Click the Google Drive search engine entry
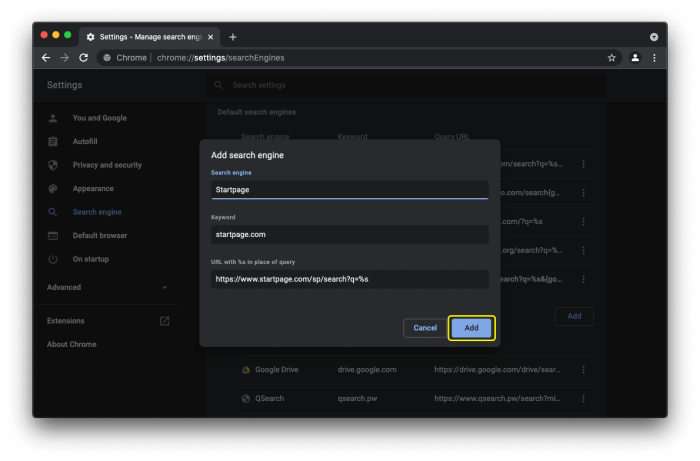Viewport: 700px width, 461px height. tap(276, 370)
